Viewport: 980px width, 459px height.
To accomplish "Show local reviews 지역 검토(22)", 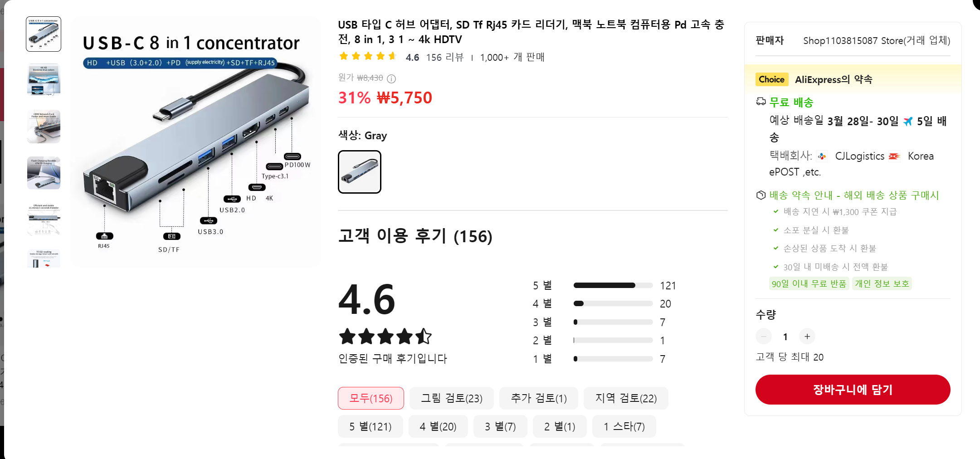I will click(625, 398).
